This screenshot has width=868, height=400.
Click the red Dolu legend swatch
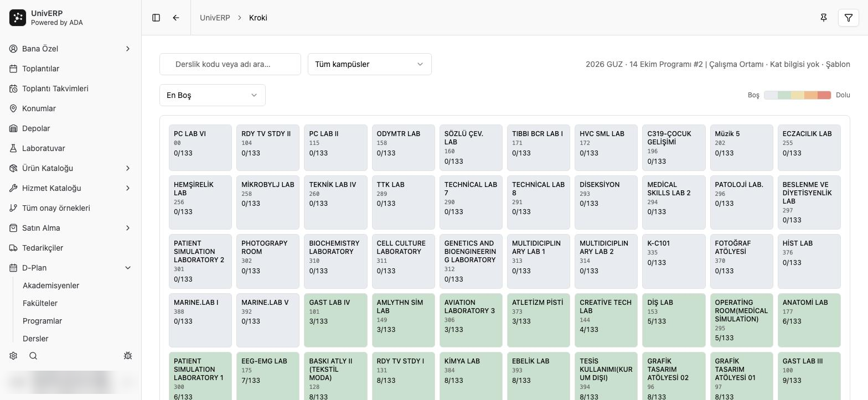[x=824, y=95]
